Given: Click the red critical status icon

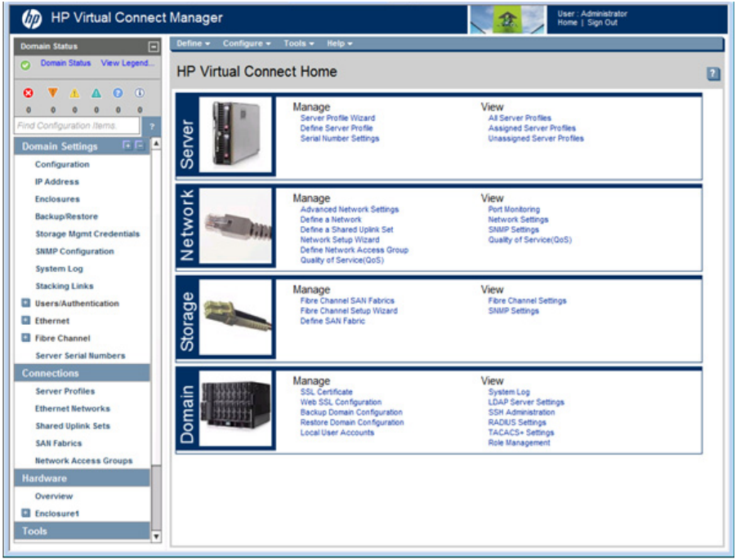Looking at the screenshot, I should click(x=29, y=93).
